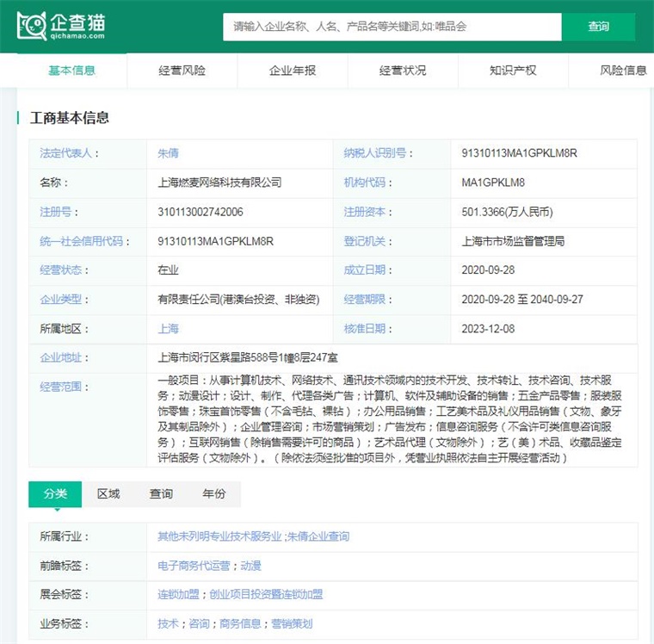Click taxpayer ID value 91310113MA1GPKLM8R
Viewport: 654px width, 644px height.
(519, 153)
